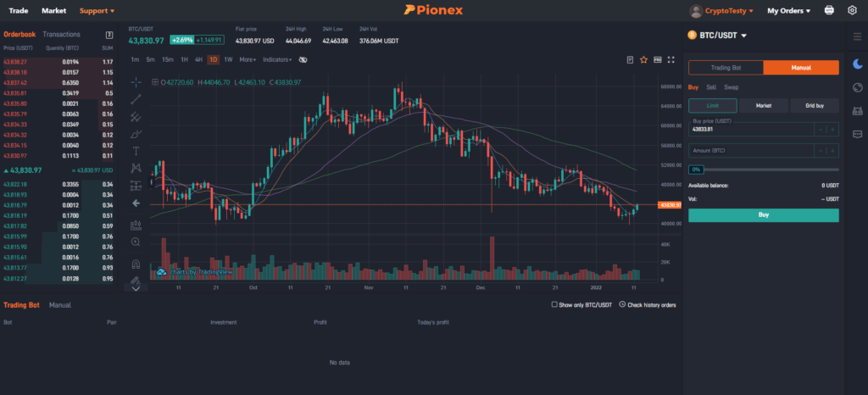Toggle the magnet mode tool

(x=136, y=264)
